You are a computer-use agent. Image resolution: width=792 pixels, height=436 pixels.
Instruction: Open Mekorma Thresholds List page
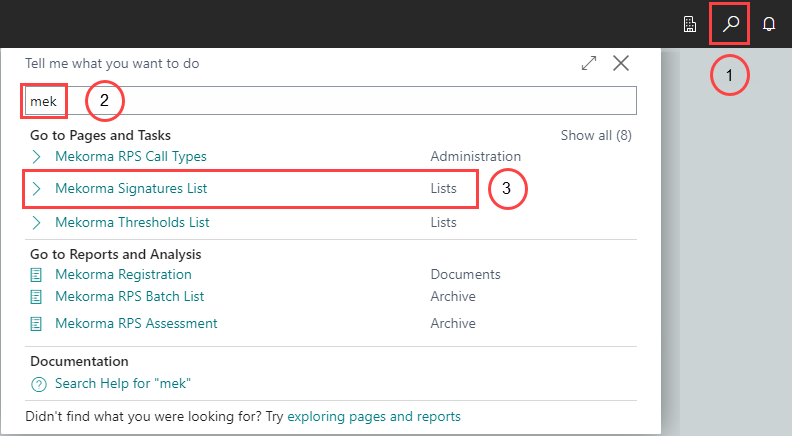(x=132, y=223)
